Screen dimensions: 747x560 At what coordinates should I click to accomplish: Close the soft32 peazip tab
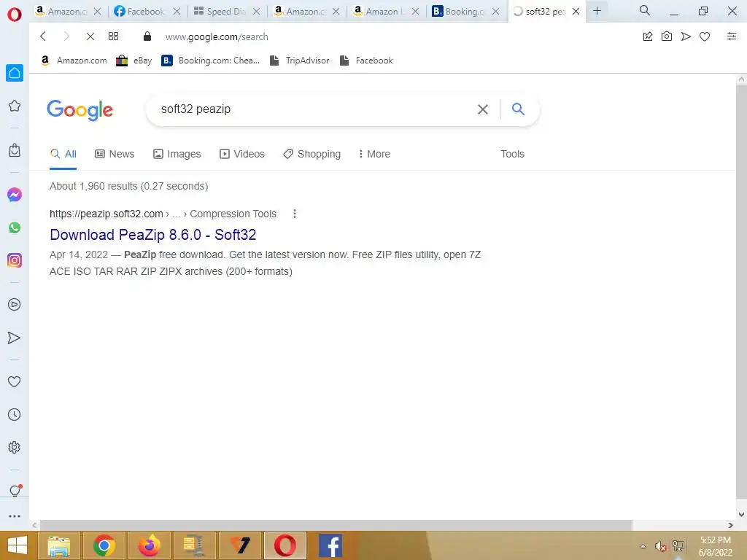[576, 11]
